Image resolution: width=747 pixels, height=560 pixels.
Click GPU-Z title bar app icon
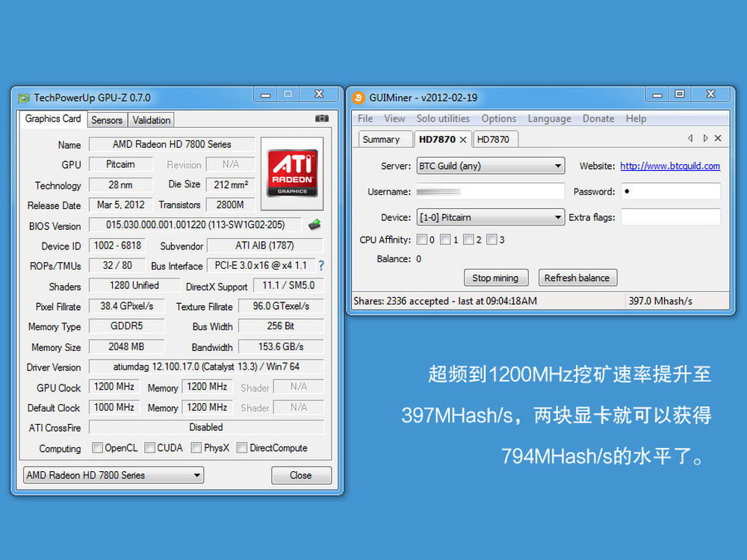click(x=24, y=98)
